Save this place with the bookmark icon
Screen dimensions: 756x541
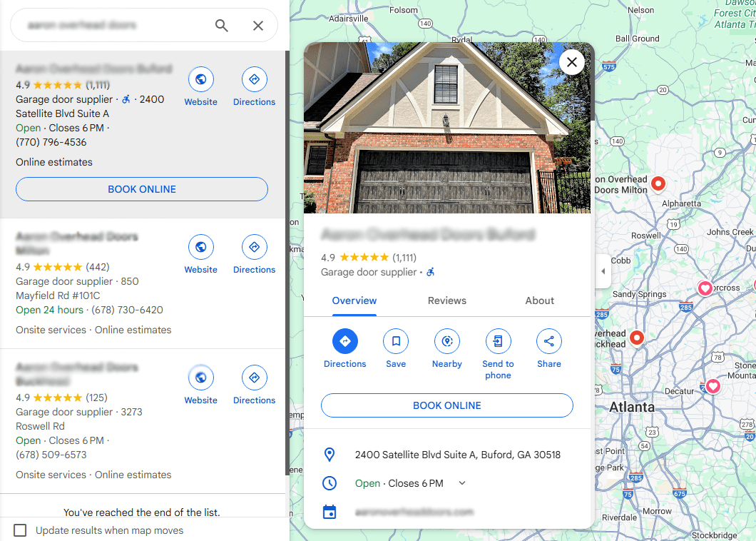[x=396, y=341]
